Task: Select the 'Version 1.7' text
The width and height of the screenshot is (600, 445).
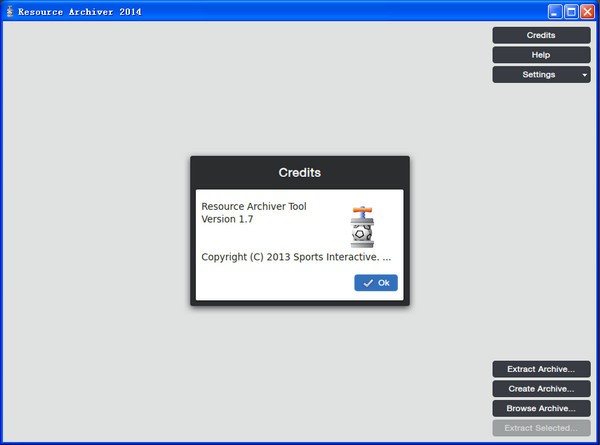Action: [227, 219]
